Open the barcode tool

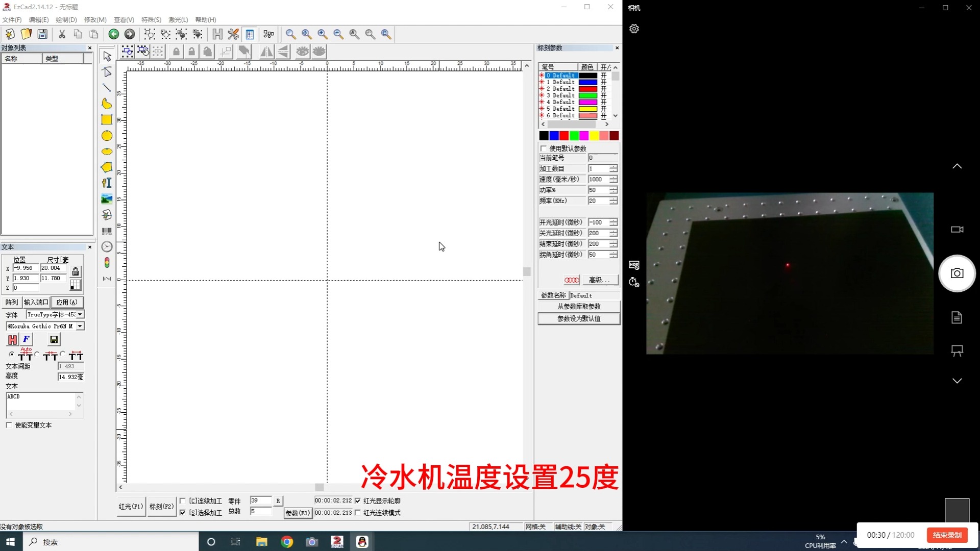(x=107, y=231)
